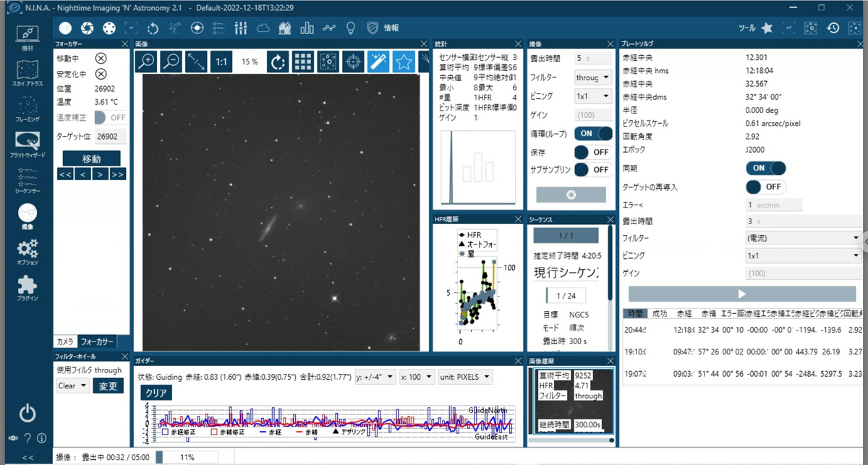Click the クリア button in guider panel
The image size is (868, 465).
157,393
